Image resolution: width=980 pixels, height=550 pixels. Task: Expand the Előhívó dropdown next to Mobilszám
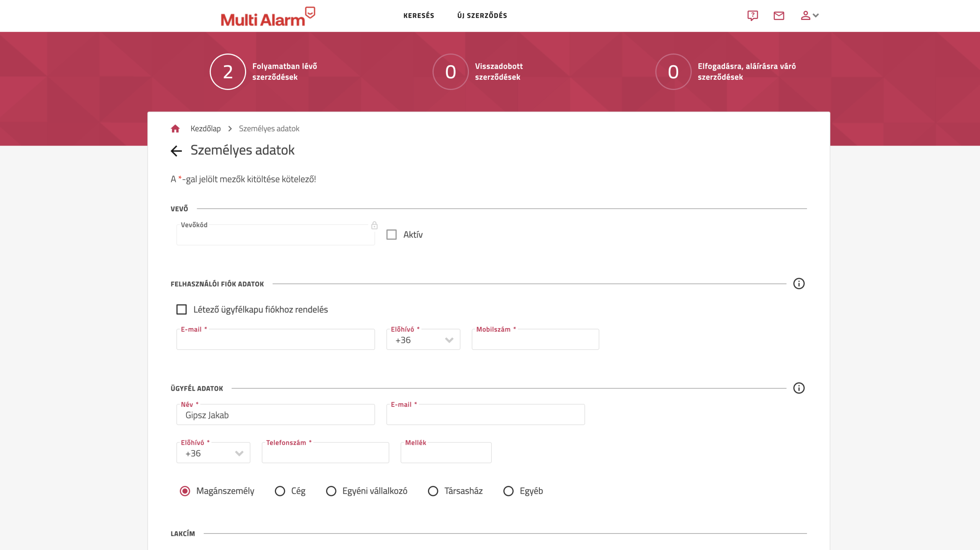point(423,340)
